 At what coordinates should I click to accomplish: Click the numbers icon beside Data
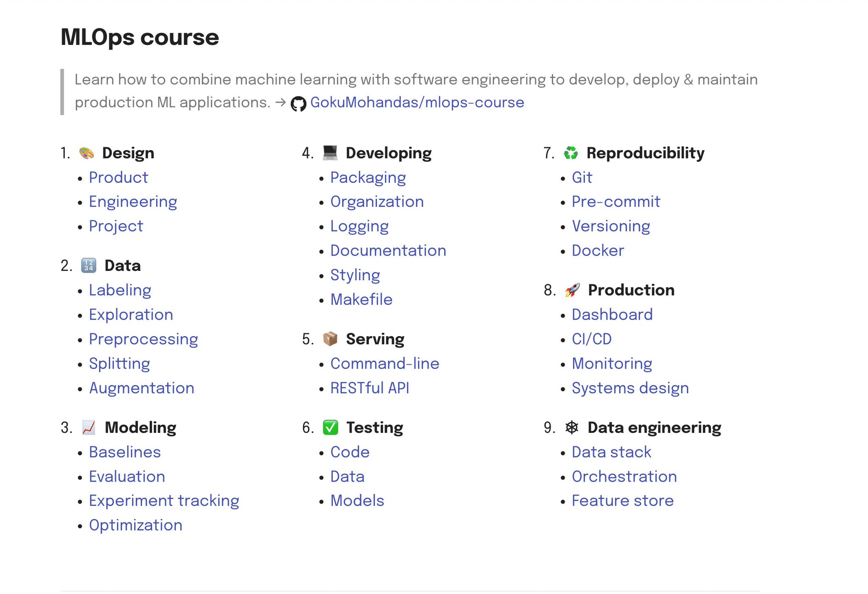click(x=89, y=266)
